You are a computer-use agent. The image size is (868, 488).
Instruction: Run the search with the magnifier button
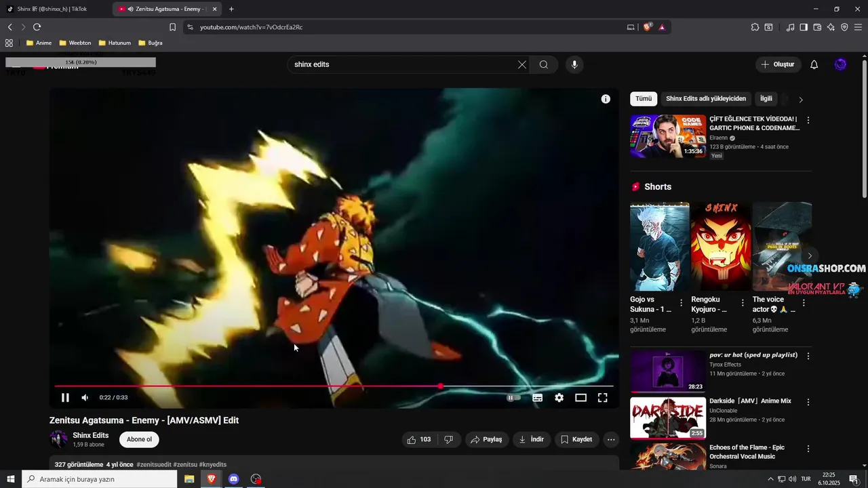pos(544,64)
